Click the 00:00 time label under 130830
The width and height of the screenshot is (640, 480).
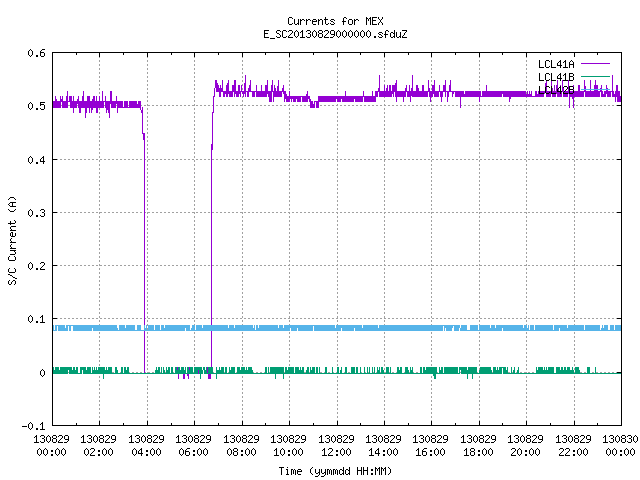620,452
